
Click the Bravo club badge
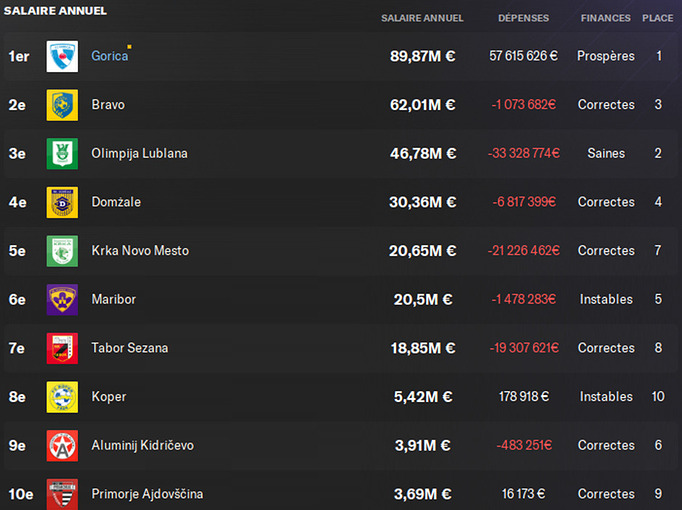tap(62, 105)
